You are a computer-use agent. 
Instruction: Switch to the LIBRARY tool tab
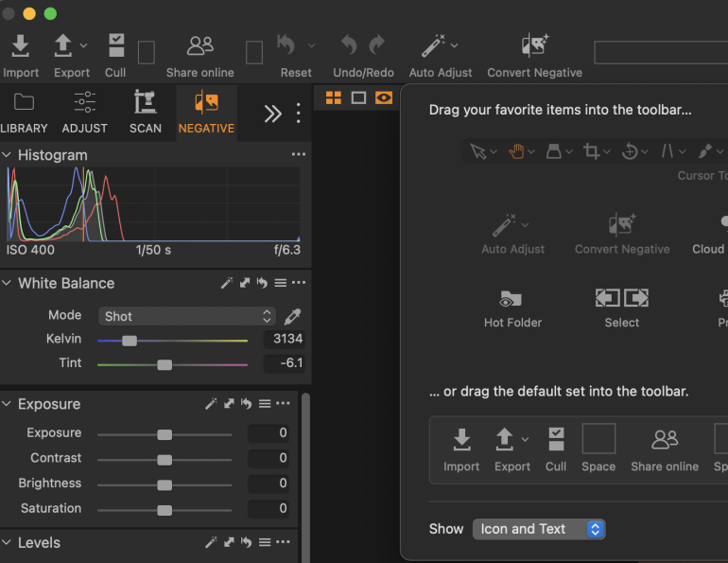click(24, 113)
